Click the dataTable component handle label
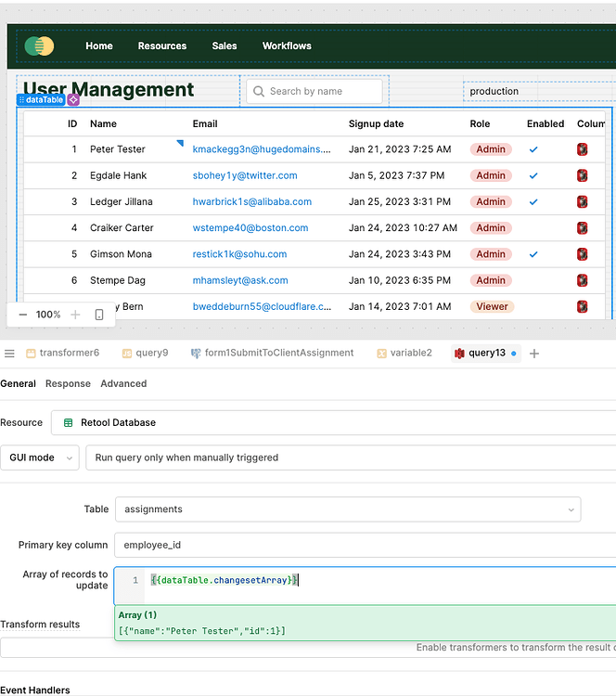 pos(41,100)
